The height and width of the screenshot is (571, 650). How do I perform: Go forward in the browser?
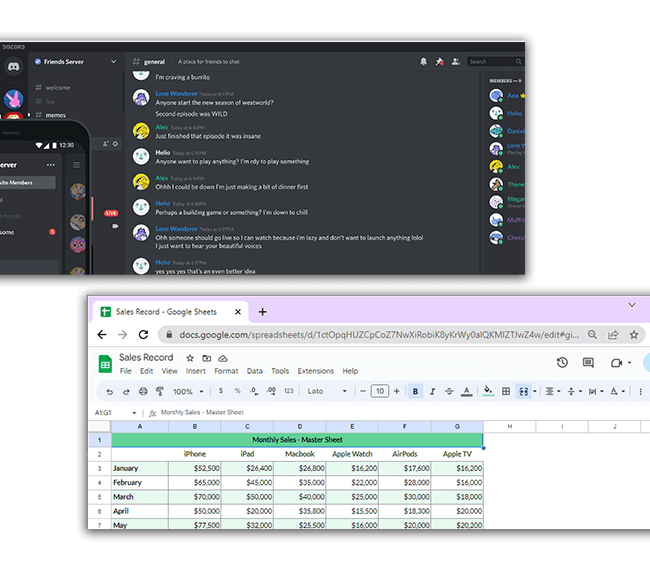[x=123, y=335]
